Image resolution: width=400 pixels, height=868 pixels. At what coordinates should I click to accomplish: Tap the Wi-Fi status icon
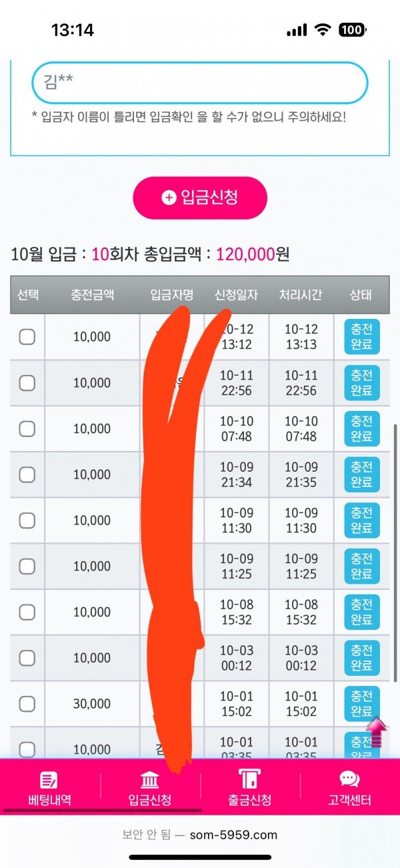pyautogui.click(x=323, y=30)
